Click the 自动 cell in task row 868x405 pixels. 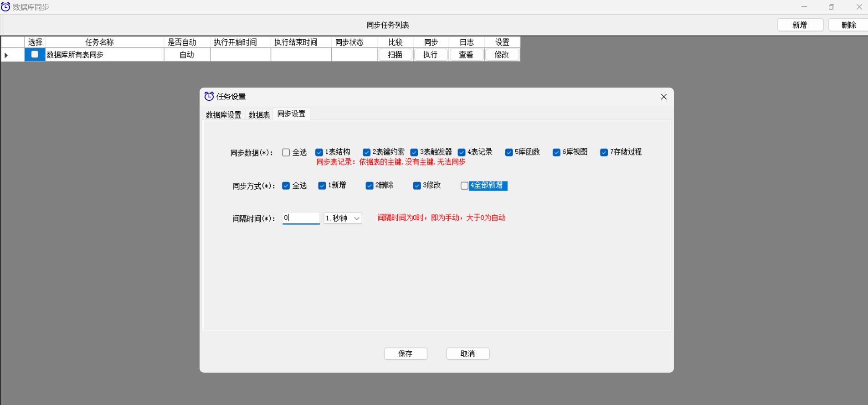187,55
